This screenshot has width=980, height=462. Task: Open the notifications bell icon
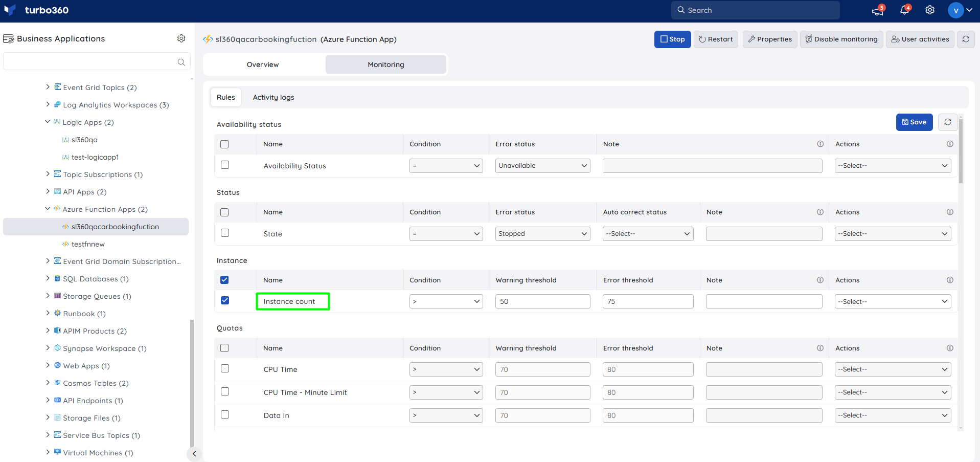905,10
